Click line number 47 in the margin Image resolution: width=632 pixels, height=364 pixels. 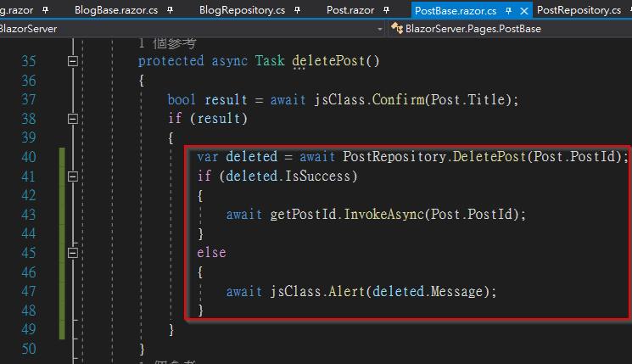(x=29, y=291)
